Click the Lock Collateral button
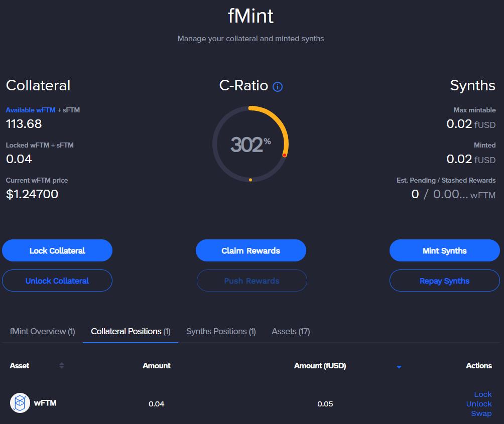Viewport: 504px width, 424px height. pos(57,250)
